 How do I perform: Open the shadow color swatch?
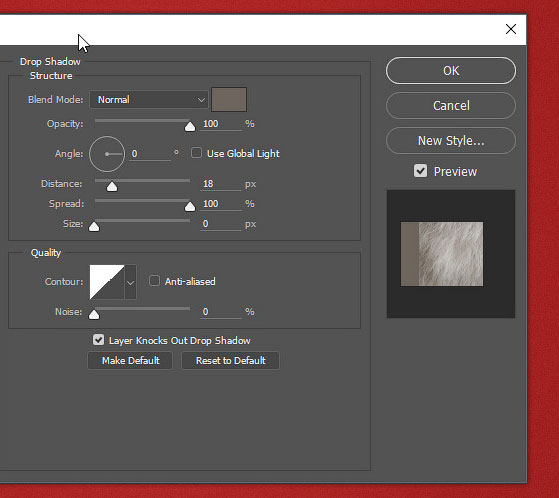[x=229, y=99]
